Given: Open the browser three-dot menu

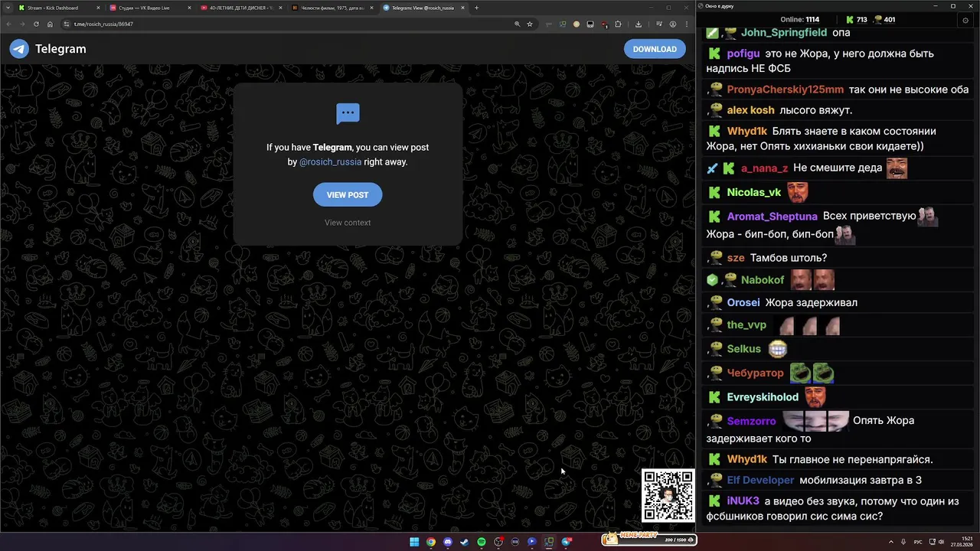Looking at the screenshot, I should 686,24.
